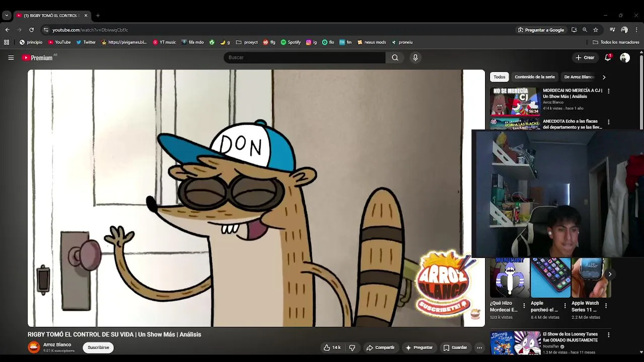The height and width of the screenshot is (362, 644).
Task: Share the video with Compartir
Action: point(380,347)
